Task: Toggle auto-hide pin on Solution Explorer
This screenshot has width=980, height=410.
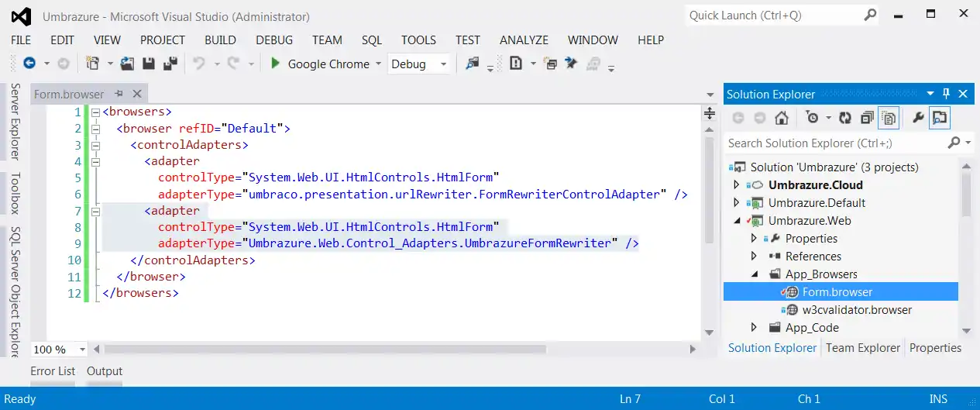Action: coord(946,94)
